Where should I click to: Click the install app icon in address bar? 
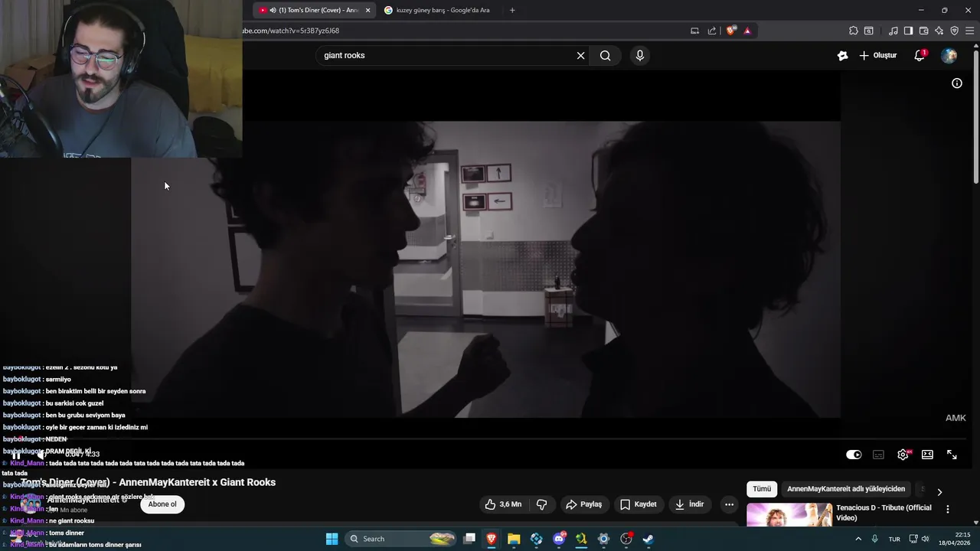pyautogui.click(x=694, y=31)
